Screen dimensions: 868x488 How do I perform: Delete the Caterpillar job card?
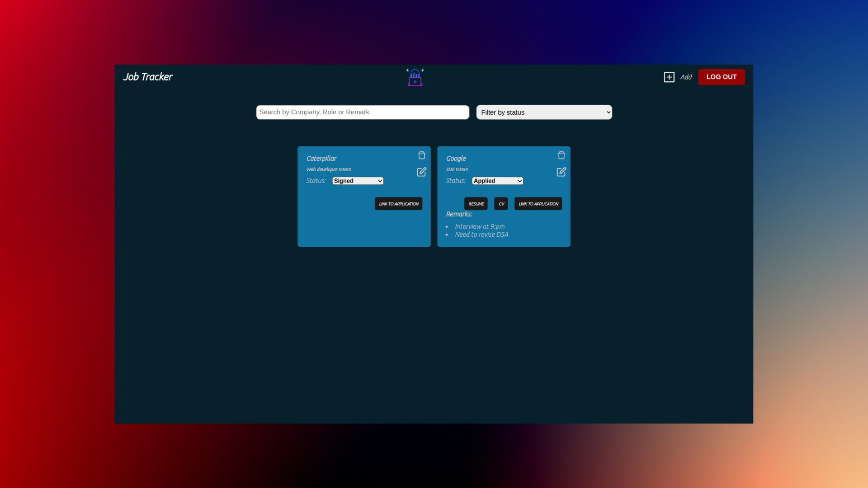pos(421,155)
